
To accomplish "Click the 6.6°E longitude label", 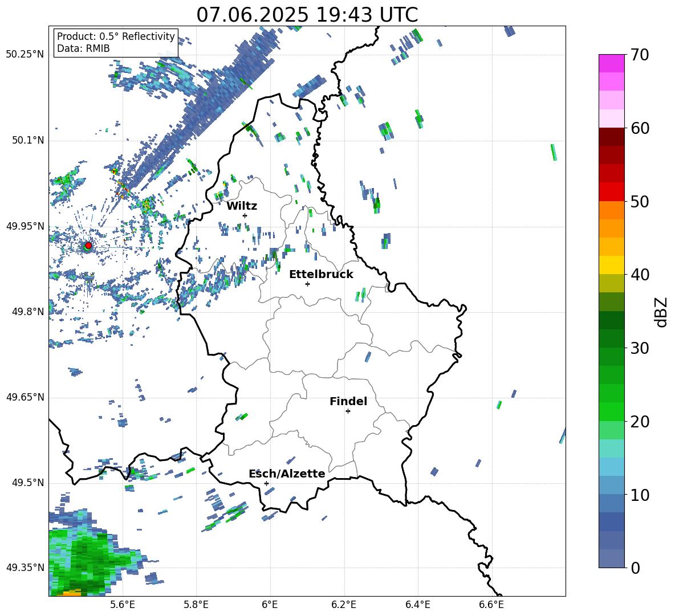I will point(491,605).
